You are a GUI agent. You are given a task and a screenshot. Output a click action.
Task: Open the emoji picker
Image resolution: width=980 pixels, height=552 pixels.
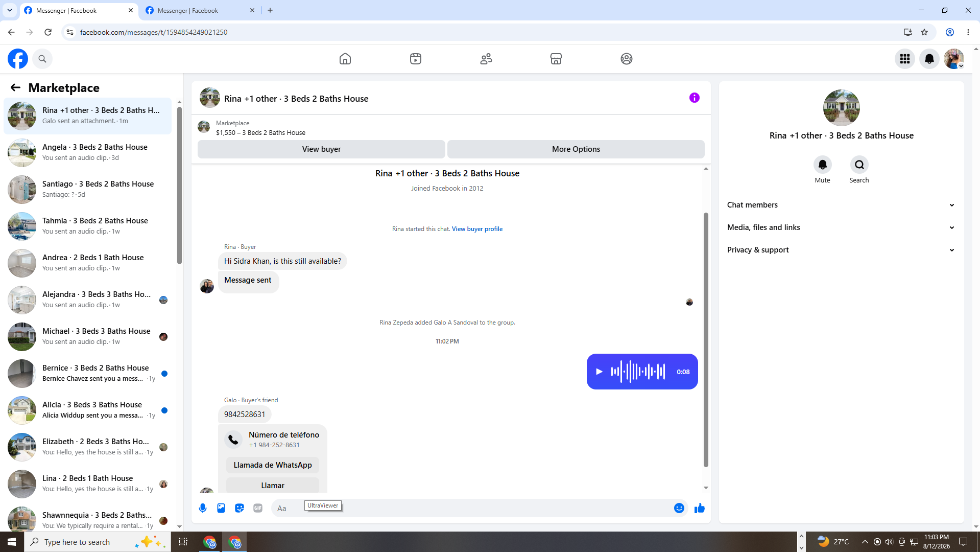pos(679,508)
